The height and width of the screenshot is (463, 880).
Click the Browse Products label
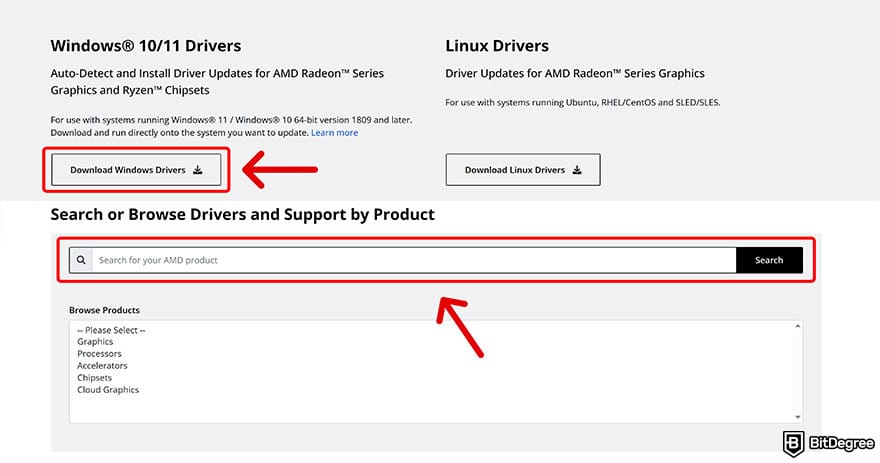(x=104, y=310)
